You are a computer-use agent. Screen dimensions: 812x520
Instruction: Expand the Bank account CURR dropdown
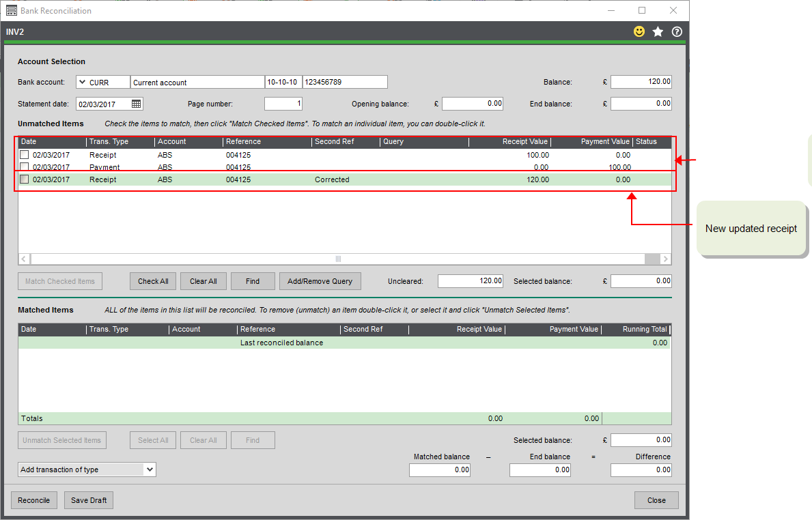82,82
